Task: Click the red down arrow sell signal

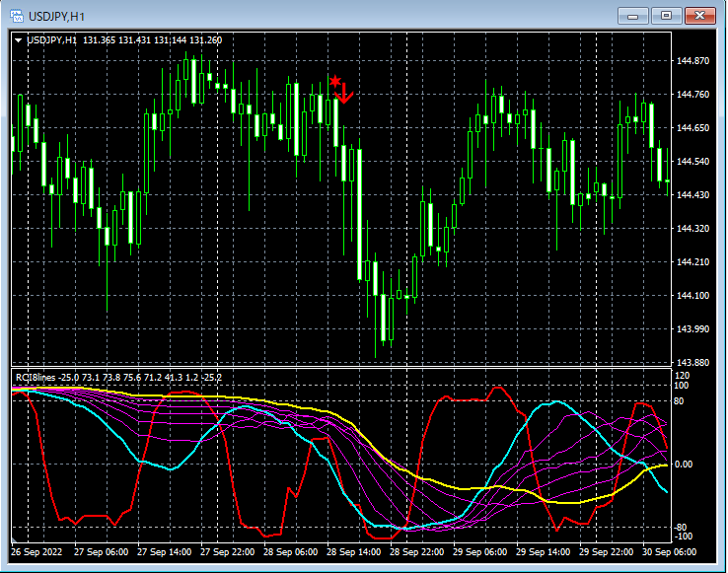Action: click(x=344, y=94)
